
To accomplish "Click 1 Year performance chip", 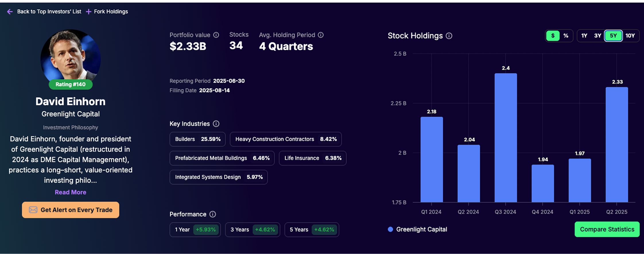I will click(195, 230).
